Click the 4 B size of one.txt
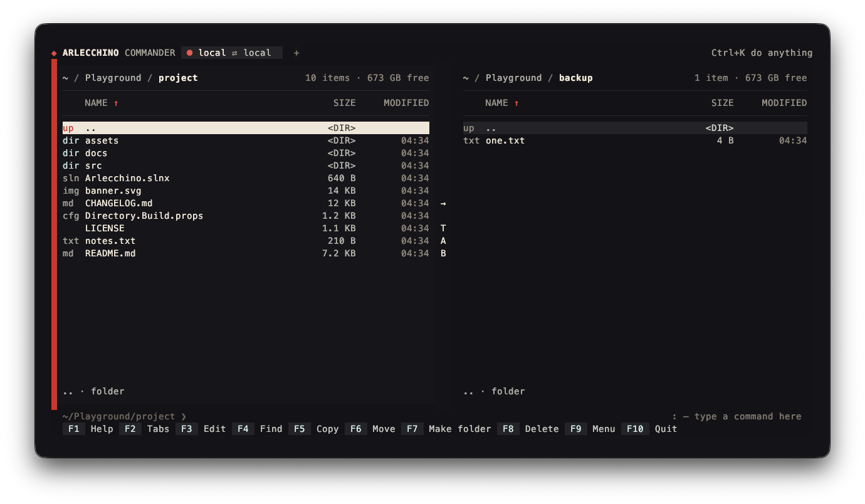The width and height of the screenshot is (865, 504). 725,140
